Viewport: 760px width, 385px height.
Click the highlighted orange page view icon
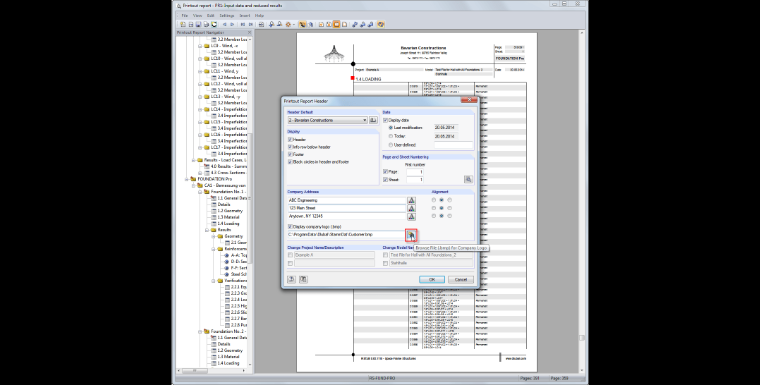pyautogui.click(x=336, y=24)
